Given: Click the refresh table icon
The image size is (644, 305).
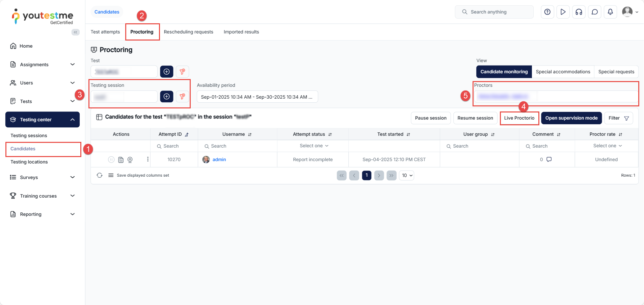Looking at the screenshot, I should (x=100, y=175).
